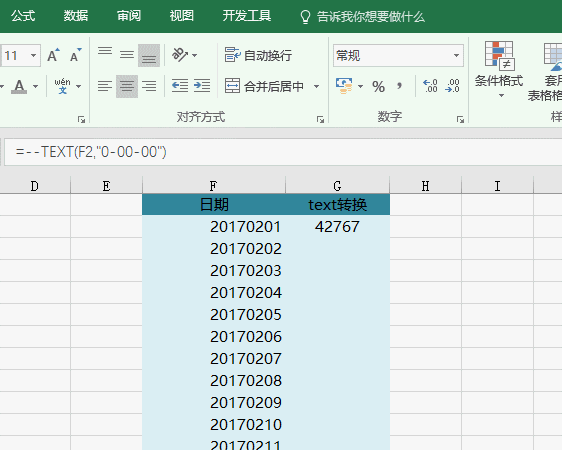The image size is (562, 450).
Task: Toggle center horizontal alignment
Action: (127, 86)
